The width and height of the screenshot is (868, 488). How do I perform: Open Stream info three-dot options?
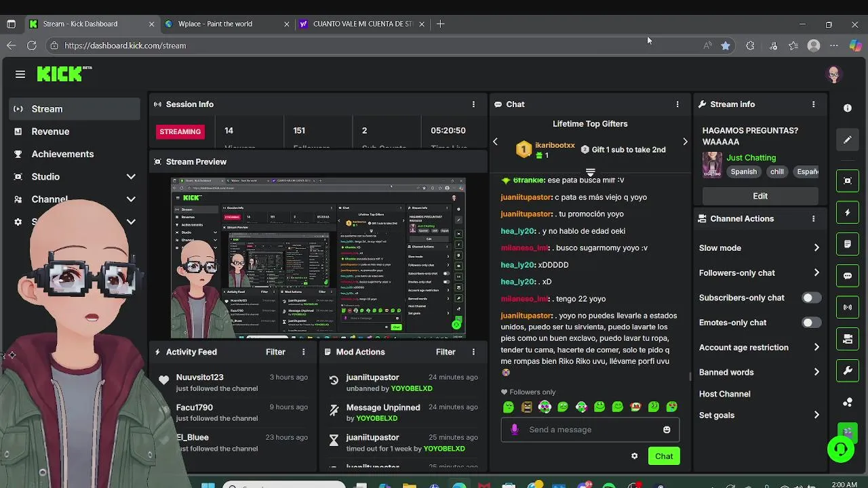[813, 104]
